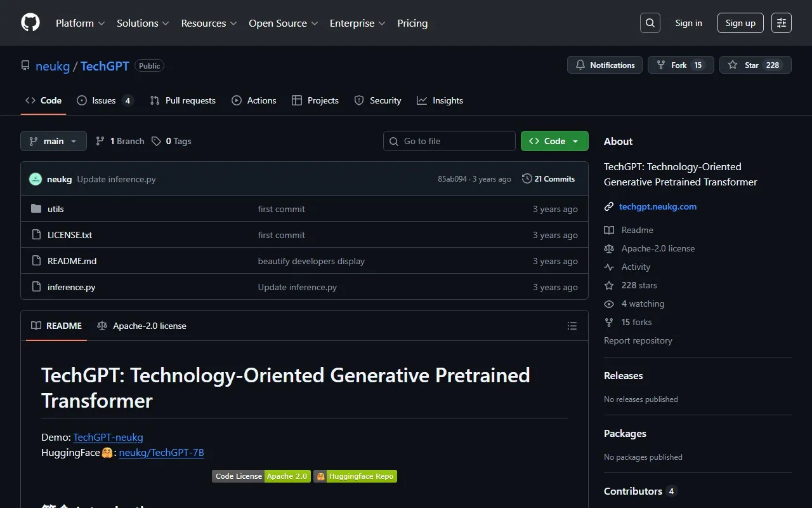
Task: Click neukg avatar in latest commit row
Action: (x=36, y=179)
